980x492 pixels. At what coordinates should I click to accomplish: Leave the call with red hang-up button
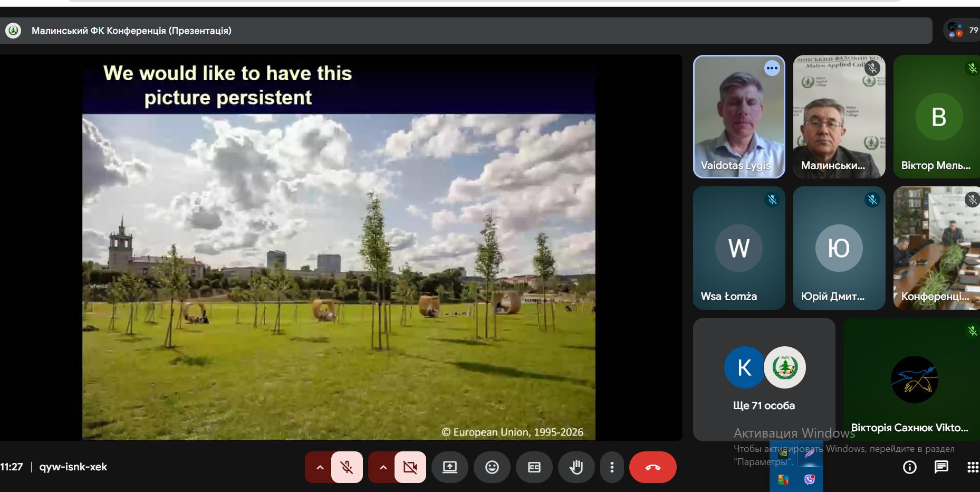tap(652, 467)
